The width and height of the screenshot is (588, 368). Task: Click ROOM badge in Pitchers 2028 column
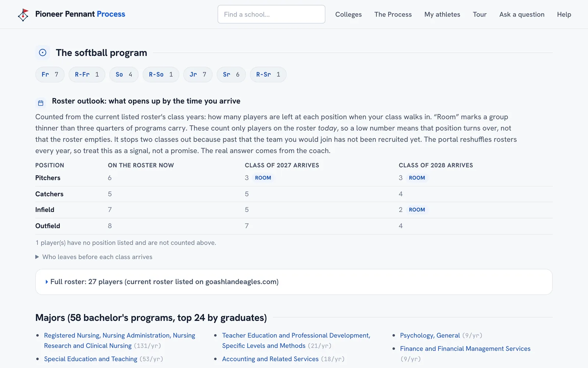[417, 178]
